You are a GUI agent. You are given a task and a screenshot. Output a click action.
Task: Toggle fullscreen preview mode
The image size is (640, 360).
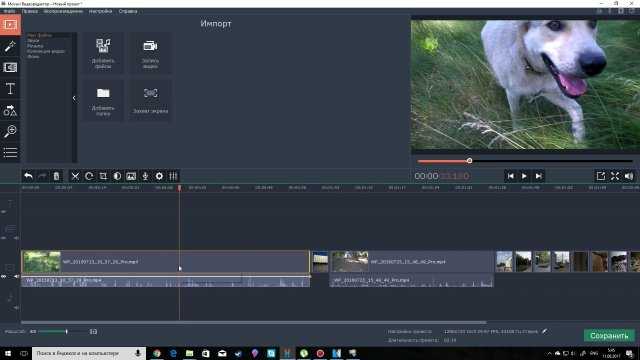(615, 176)
